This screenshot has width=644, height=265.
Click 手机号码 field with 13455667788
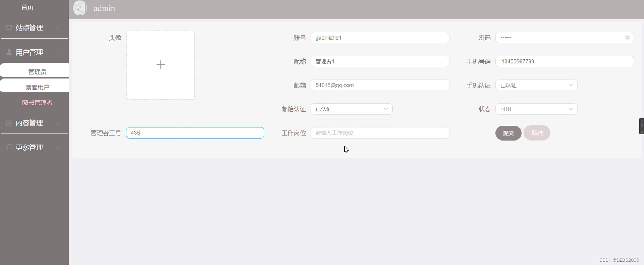point(565,61)
